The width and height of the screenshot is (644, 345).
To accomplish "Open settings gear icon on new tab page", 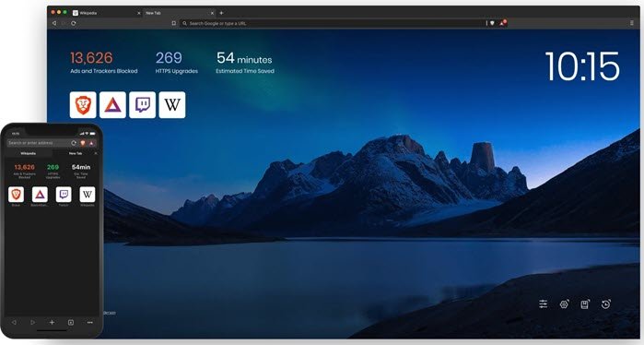I will tap(564, 303).
